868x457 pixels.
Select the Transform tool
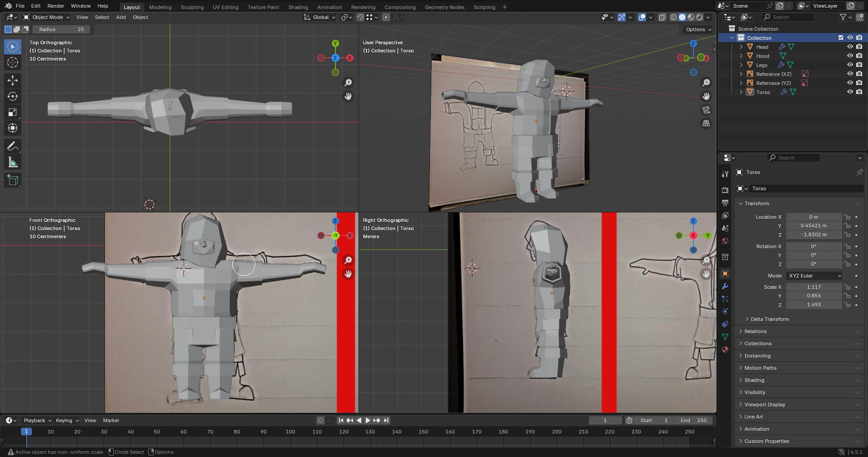(13, 128)
